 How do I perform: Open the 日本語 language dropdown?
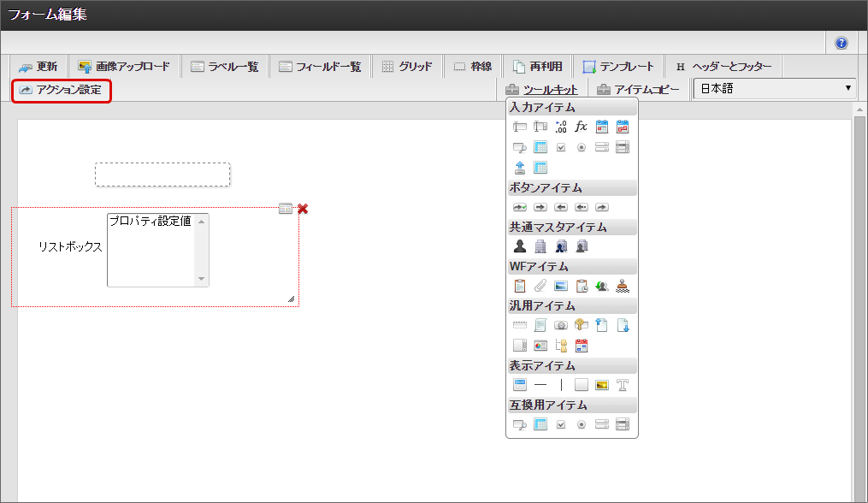coord(775,89)
